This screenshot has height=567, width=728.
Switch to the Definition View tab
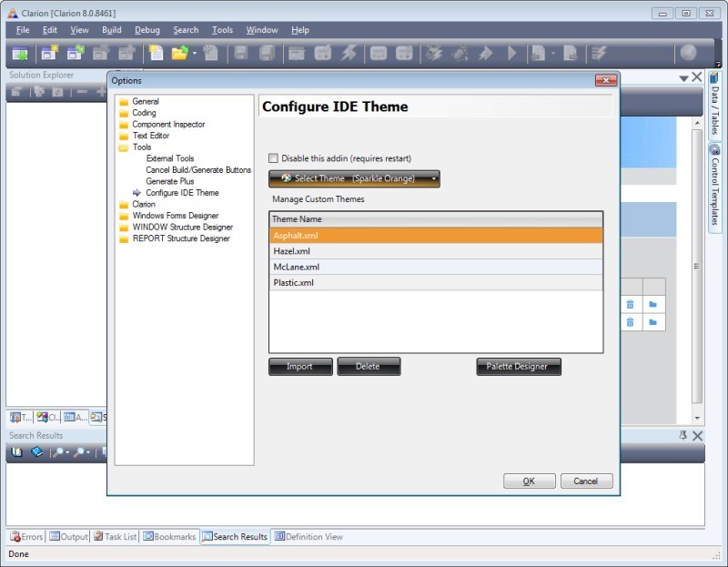coord(308,536)
